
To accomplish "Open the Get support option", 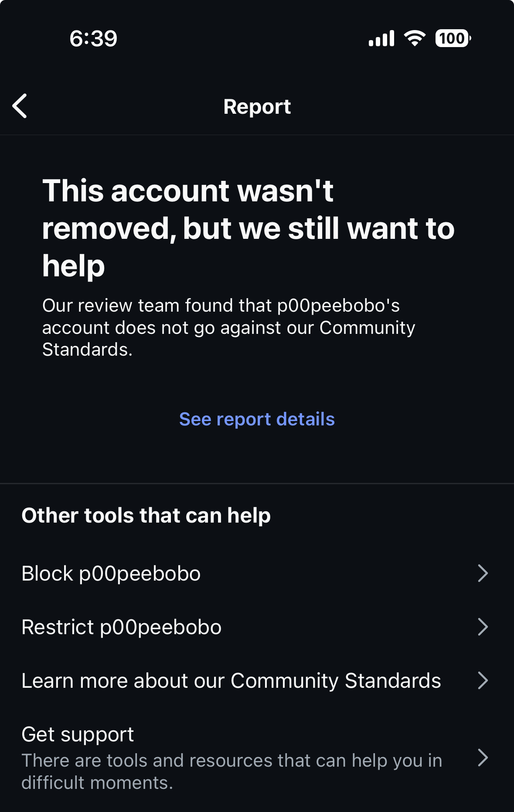I will click(x=78, y=734).
